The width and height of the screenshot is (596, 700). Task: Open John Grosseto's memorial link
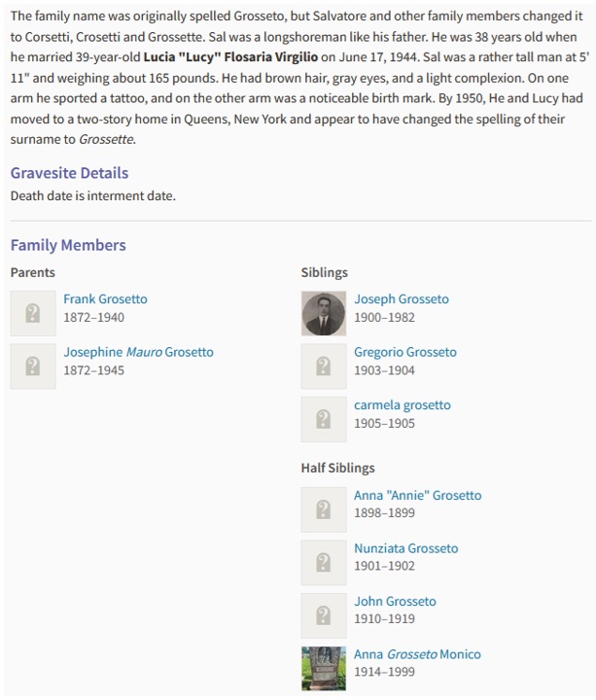click(395, 601)
